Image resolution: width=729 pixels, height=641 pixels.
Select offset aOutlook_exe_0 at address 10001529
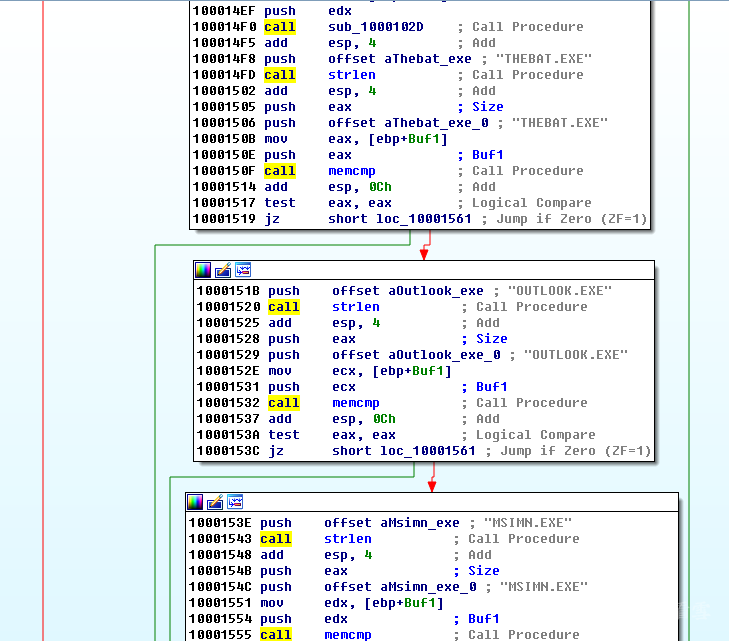coord(416,355)
